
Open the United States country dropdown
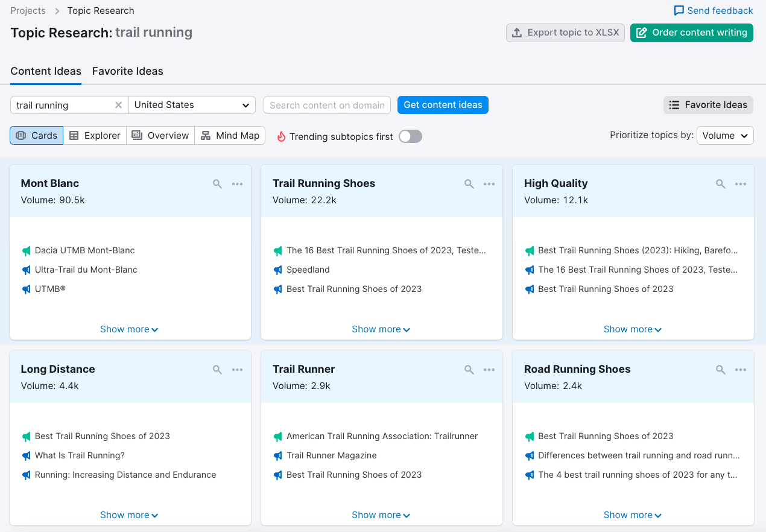[x=192, y=105]
